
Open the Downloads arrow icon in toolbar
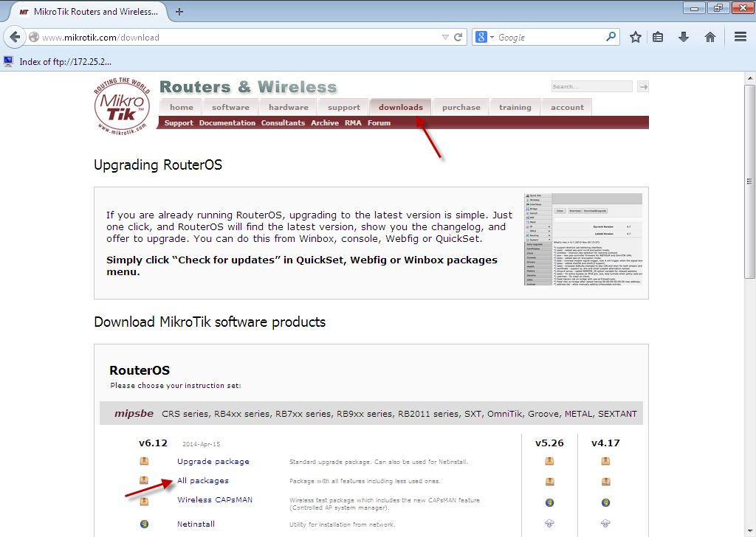pos(683,37)
